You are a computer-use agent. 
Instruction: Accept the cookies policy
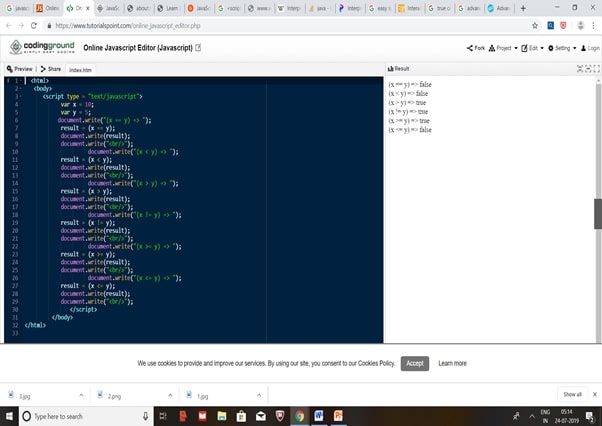pos(415,363)
